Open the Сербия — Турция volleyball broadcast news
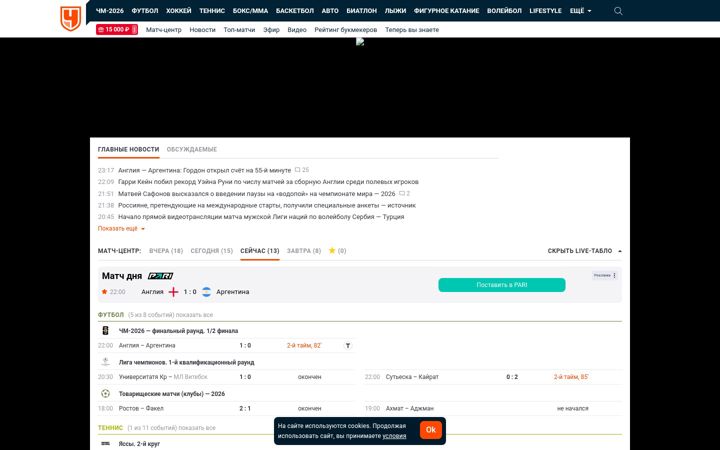The image size is (720, 450). click(x=261, y=217)
